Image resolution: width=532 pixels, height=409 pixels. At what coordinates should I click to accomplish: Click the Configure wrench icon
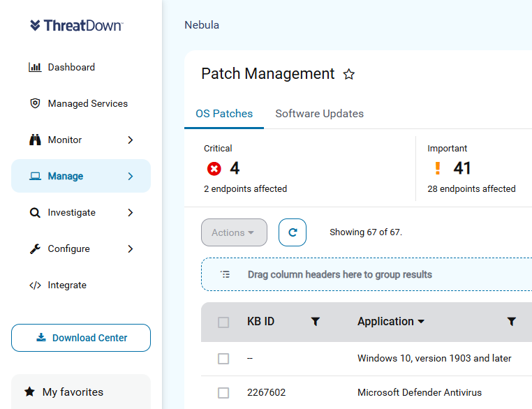tap(35, 249)
